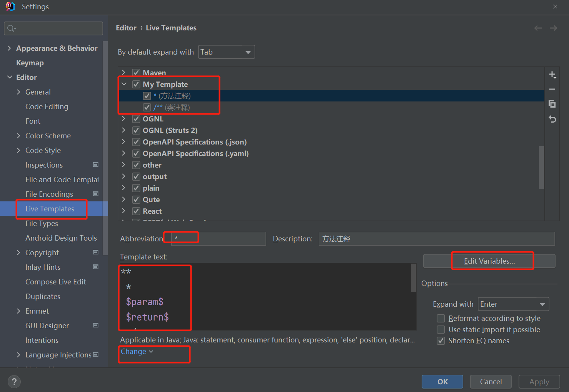
Task: Enable Use static import if possible
Action: (x=441, y=329)
